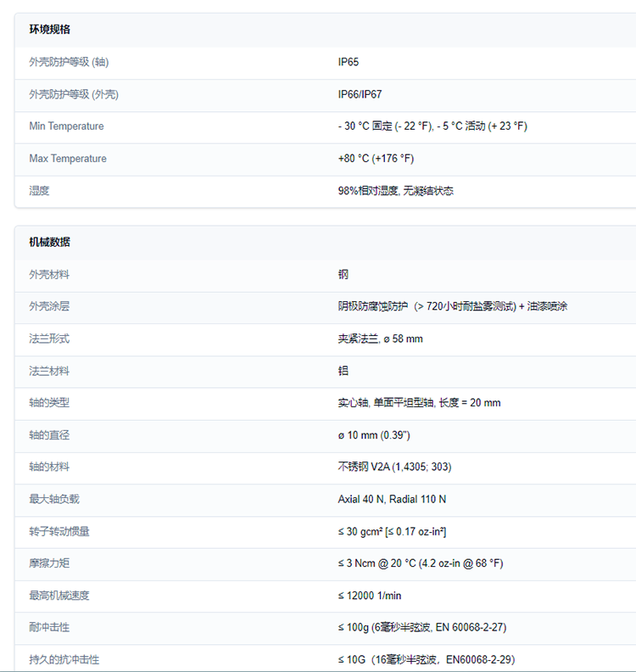636x672 pixels.
Task: Click the 外壳材料 label
Action: [49, 274]
